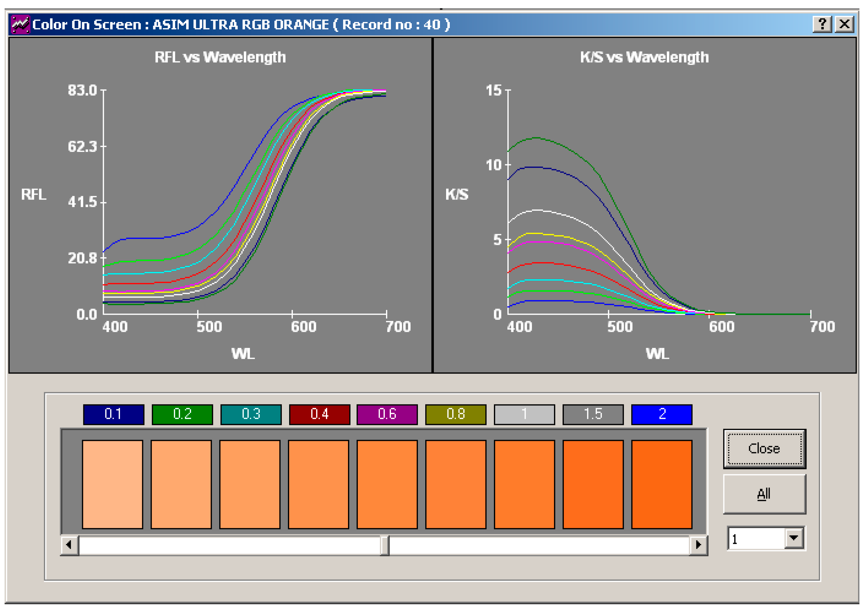Image resolution: width=868 pixels, height=611 pixels.
Task: Click the question mark help button
Action: click(822, 25)
